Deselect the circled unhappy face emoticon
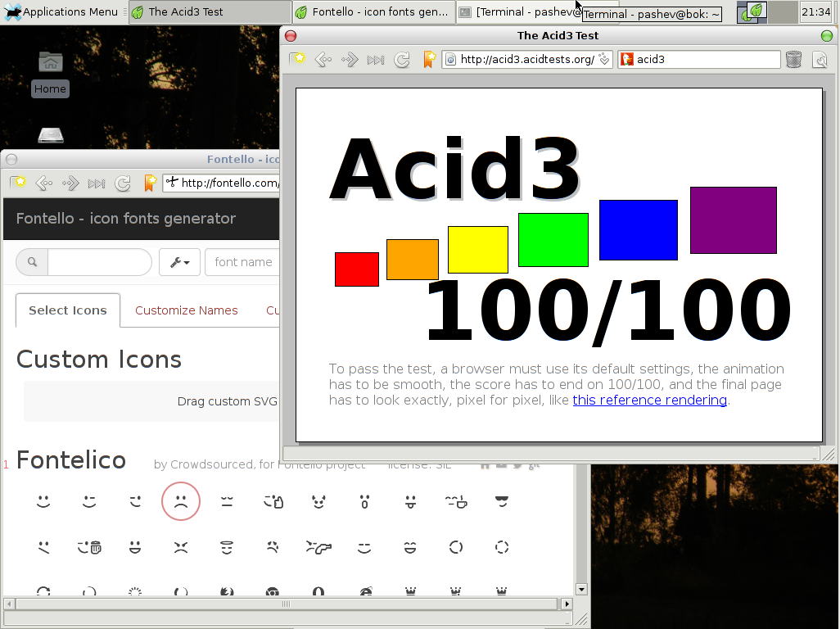 [x=181, y=501]
